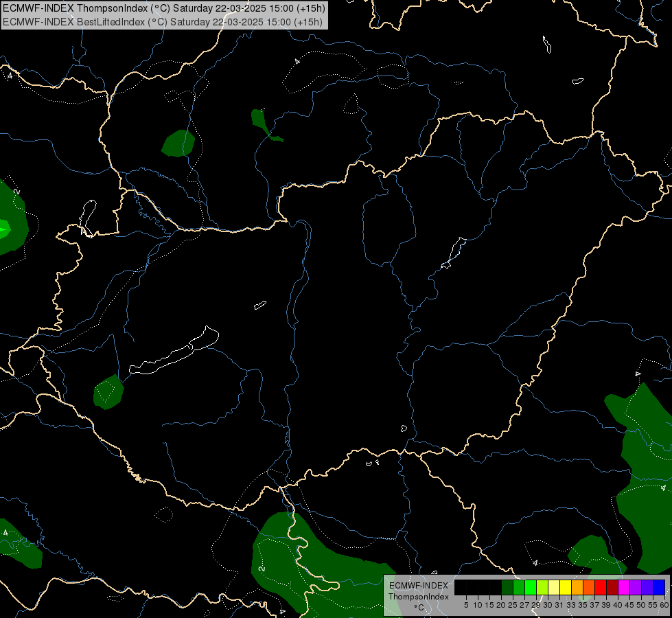Screen dimensions: 672x618
Task: Click the legend tick value 50
Action: click(x=641, y=605)
